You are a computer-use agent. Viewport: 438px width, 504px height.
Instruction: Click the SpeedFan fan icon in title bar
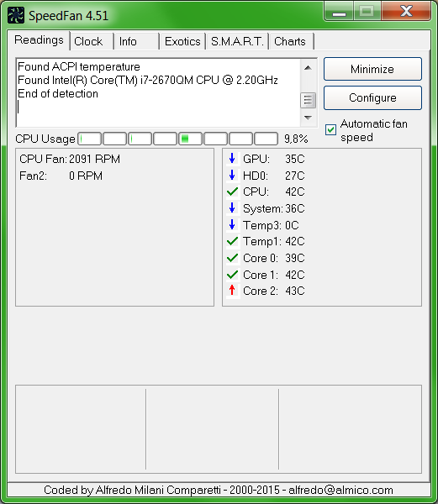pos(16,15)
